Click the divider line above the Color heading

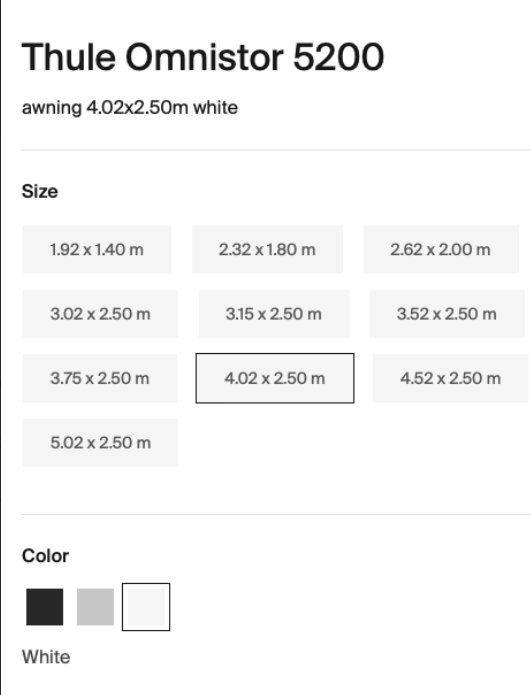point(276,515)
